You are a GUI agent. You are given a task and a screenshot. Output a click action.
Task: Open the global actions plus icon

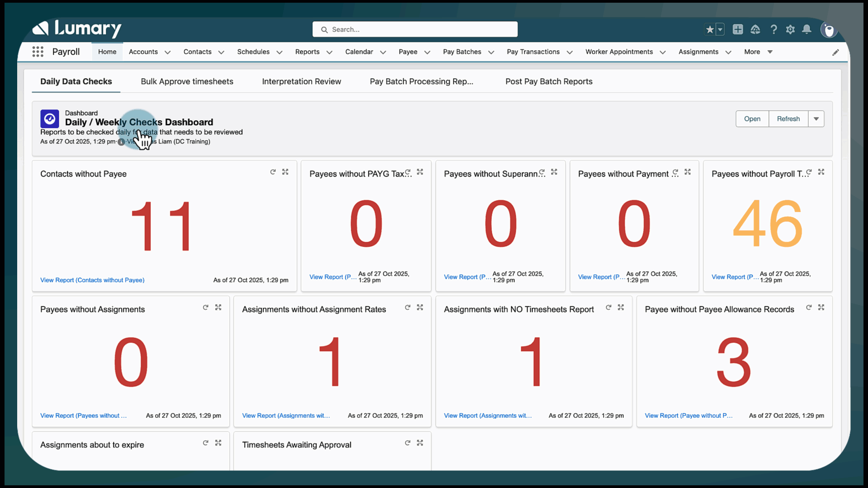pyautogui.click(x=738, y=29)
